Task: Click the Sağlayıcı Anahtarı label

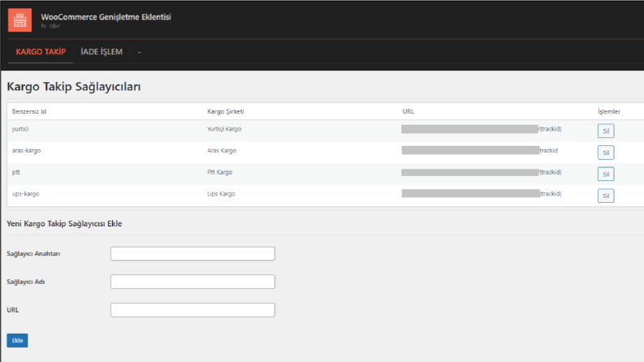Action: click(x=33, y=254)
